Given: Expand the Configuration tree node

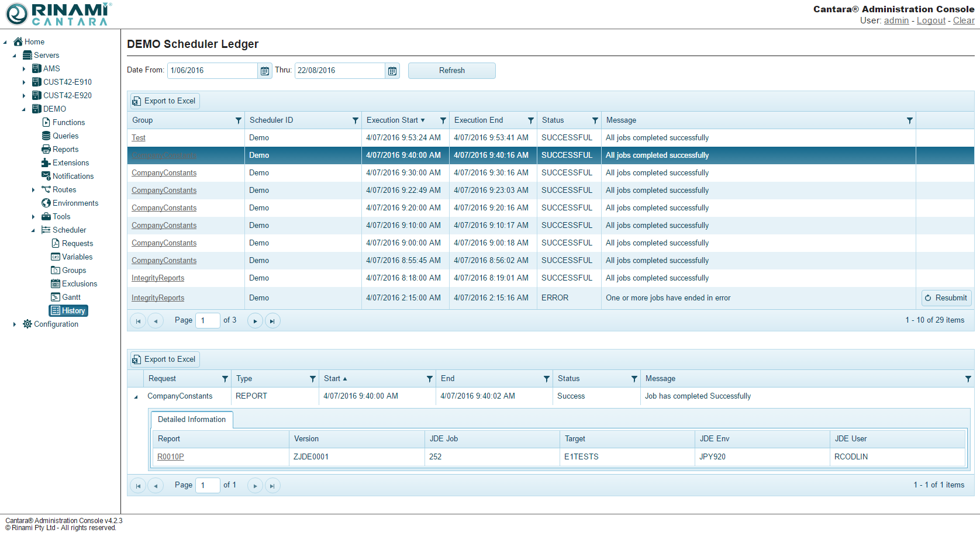Looking at the screenshot, I should point(15,324).
